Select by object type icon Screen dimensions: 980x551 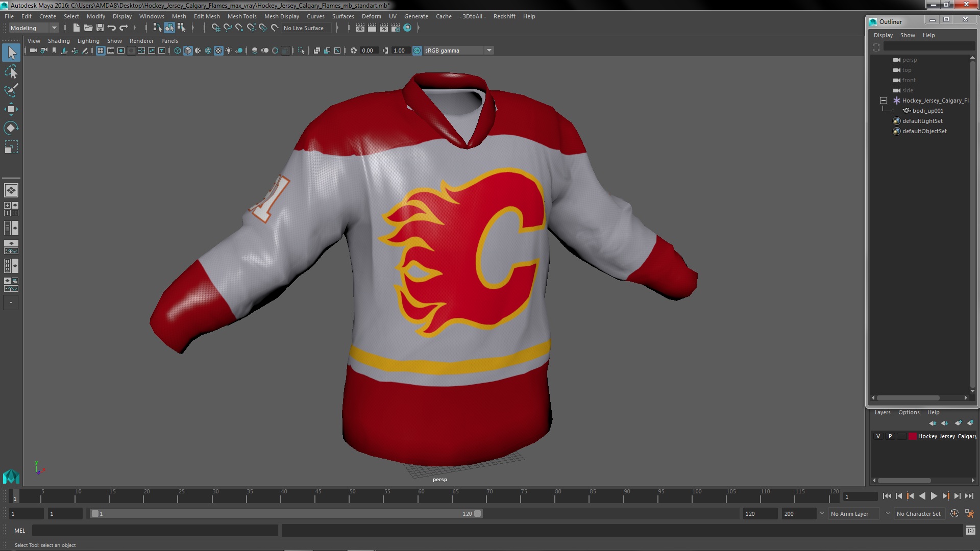(169, 28)
